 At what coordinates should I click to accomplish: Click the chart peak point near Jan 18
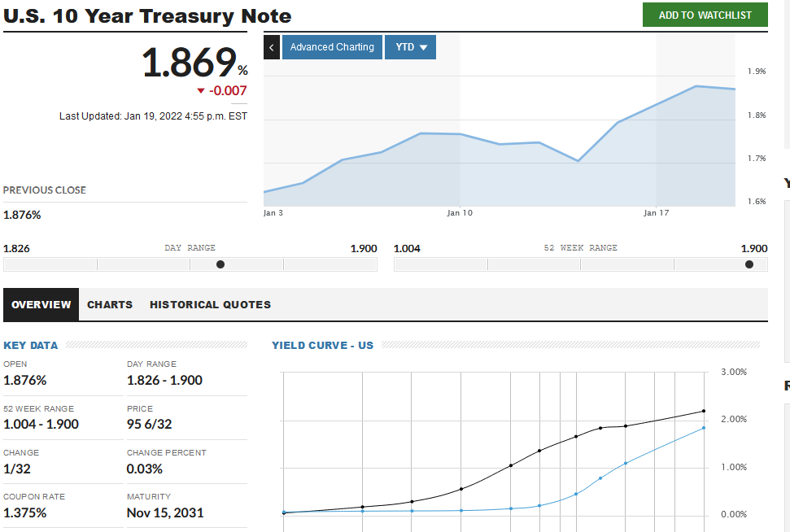[x=696, y=86]
